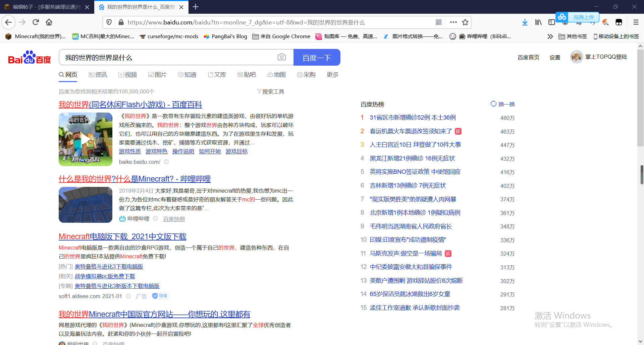
Task: Open the 哔哩哔哩 (Bilibili) bookmark
Action: 485,37
